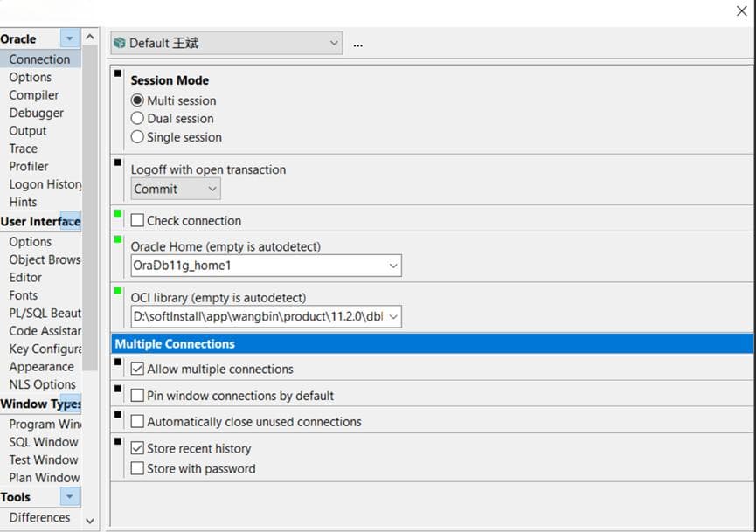
Task: Click green indicator beside OCI library
Action: click(x=118, y=291)
